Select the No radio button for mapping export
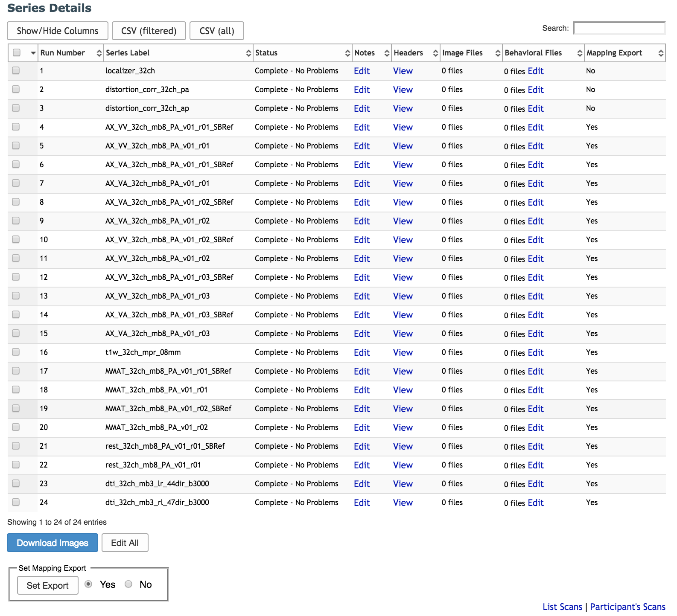This screenshot has height=616, width=677. (x=128, y=584)
